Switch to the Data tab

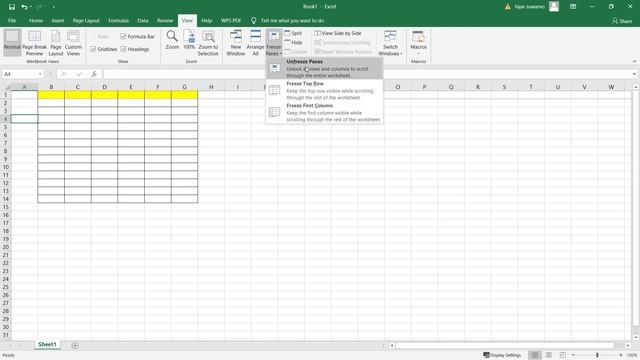(143, 20)
